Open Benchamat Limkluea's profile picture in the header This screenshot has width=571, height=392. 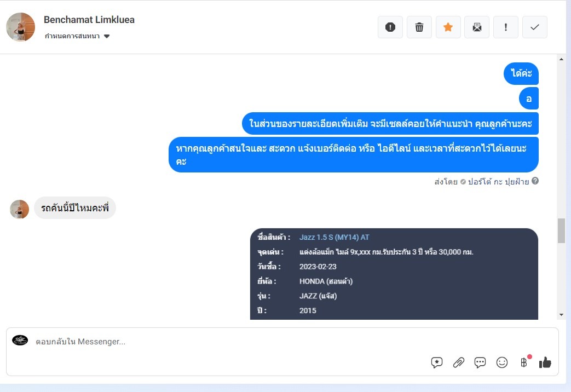(20, 27)
